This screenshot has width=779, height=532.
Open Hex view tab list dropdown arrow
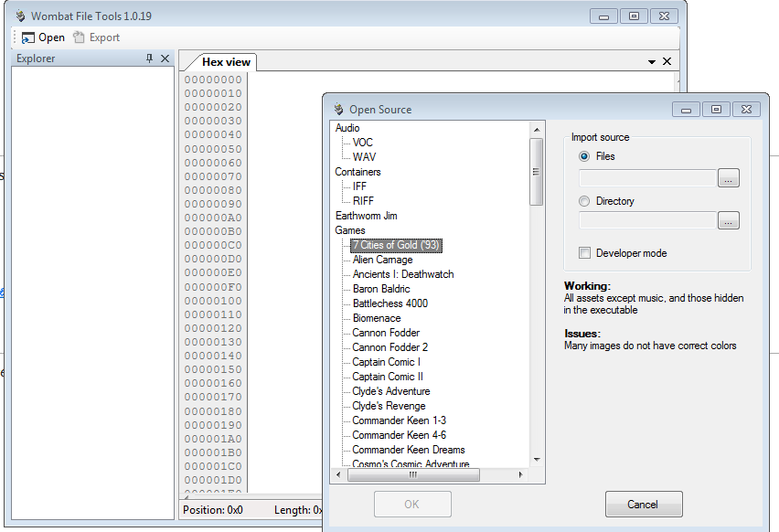[652, 62]
